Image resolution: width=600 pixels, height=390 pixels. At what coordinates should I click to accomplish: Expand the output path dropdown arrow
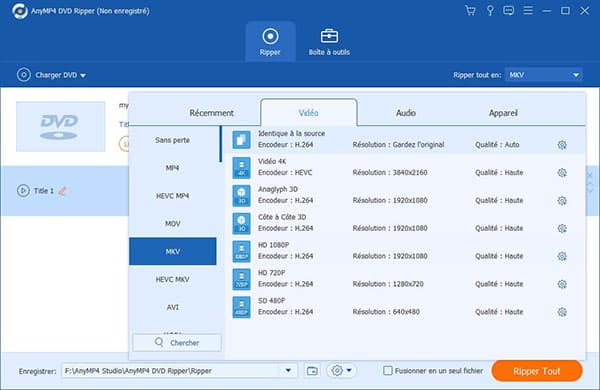click(x=288, y=370)
